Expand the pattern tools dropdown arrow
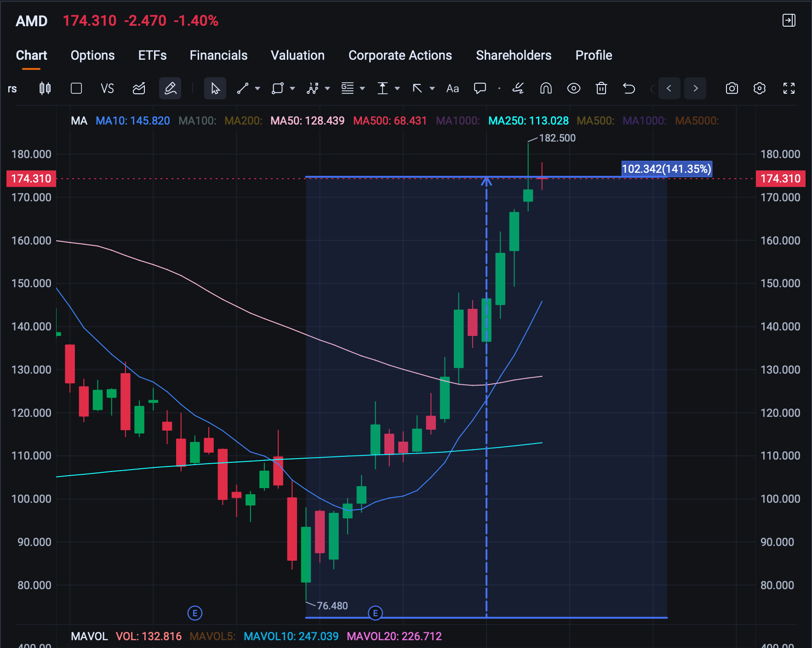The height and width of the screenshot is (648, 812). tap(327, 88)
